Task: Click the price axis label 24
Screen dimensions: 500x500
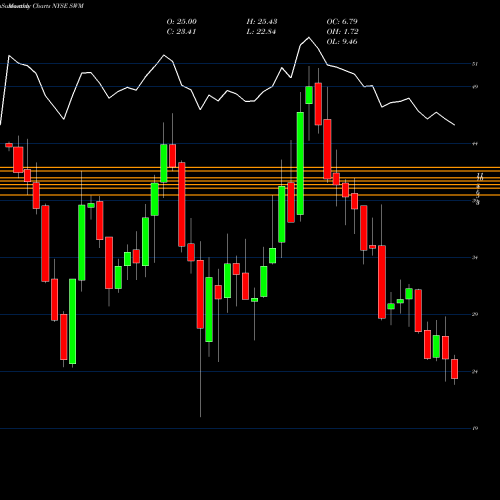Action: tap(475, 372)
